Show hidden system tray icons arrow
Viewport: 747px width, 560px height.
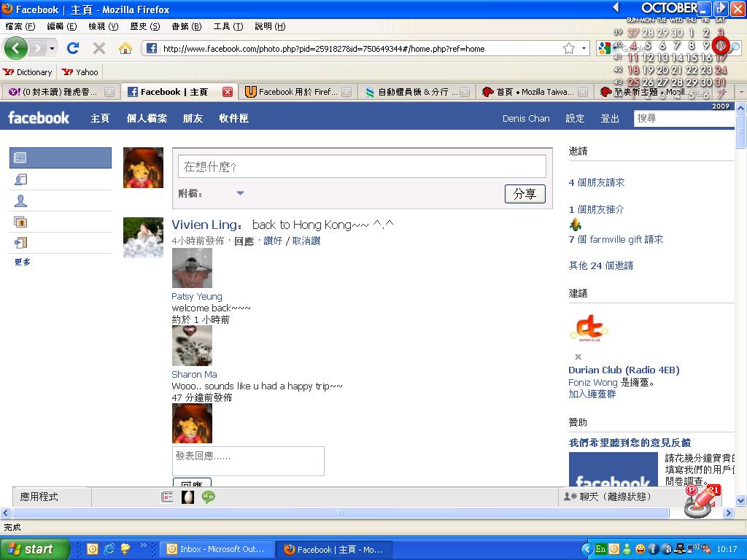point(587,549)
